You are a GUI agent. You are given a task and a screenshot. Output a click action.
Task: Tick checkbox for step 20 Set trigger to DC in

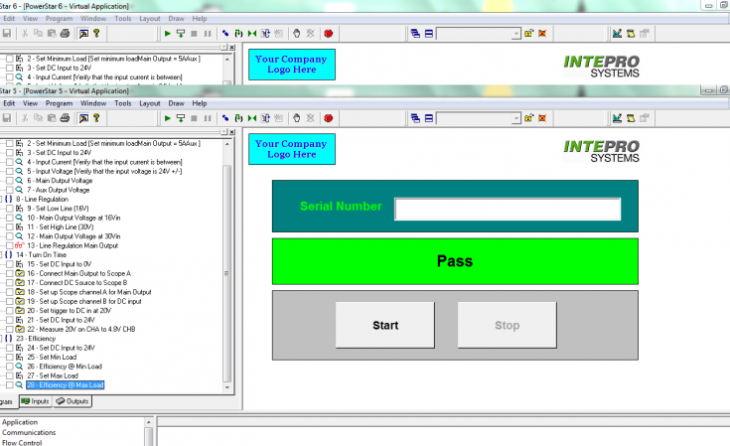click(9, 311)
